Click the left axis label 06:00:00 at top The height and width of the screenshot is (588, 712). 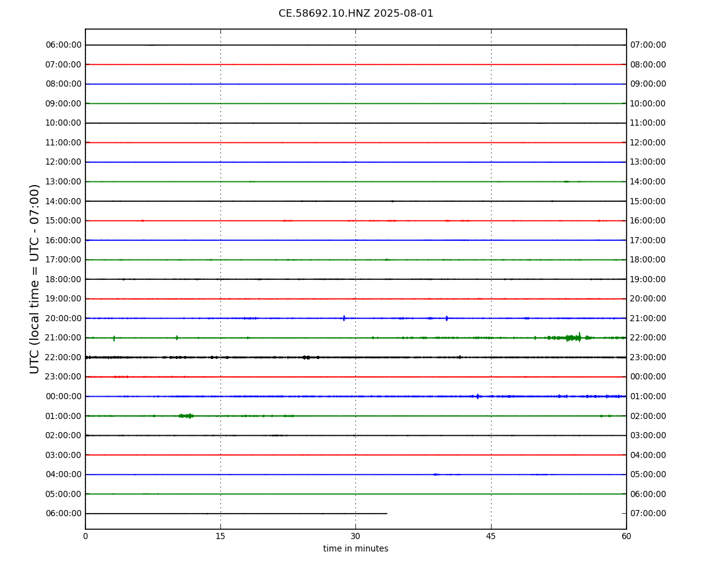(x=64, y=45)
